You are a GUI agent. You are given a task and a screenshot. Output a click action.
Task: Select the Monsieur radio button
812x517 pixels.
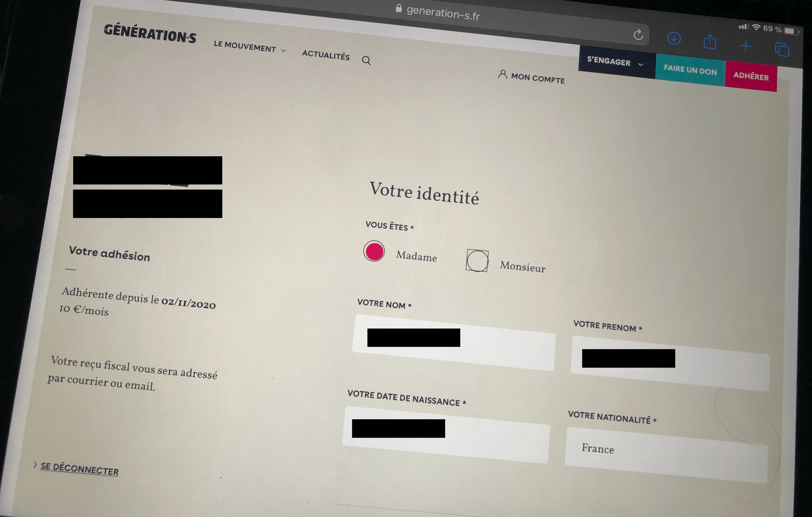pyautogui.click(x=477, y=261)
